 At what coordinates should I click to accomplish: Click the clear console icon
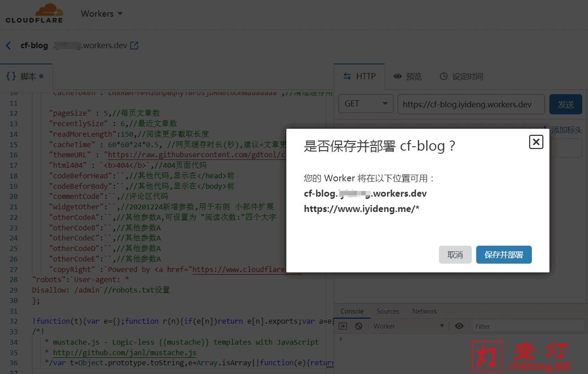359,326
